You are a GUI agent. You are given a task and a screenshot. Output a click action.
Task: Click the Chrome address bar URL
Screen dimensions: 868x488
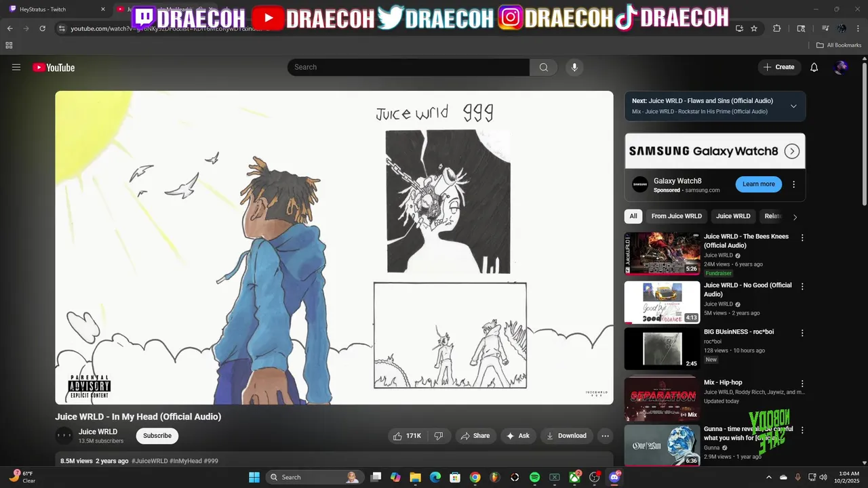(x=166, y=28)
